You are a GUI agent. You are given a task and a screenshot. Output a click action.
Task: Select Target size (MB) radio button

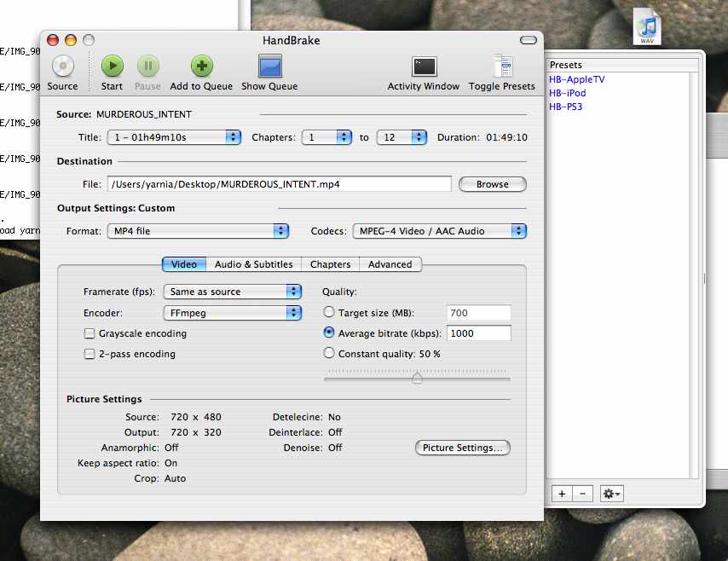[329, 312]
